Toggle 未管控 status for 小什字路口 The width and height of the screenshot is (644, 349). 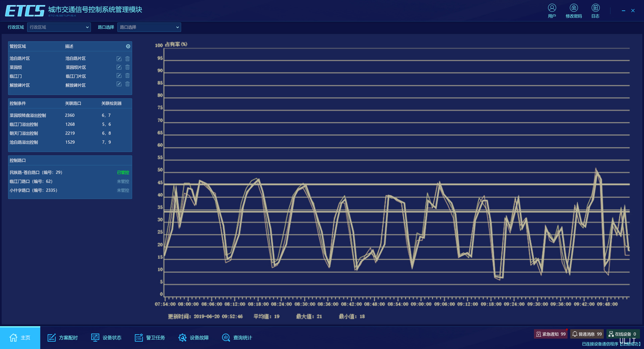point(123,190)
